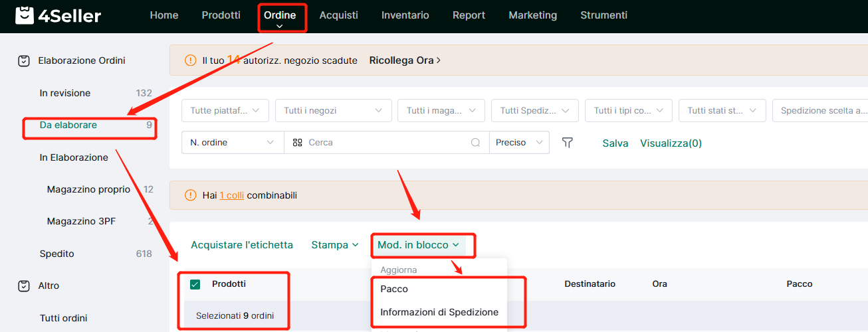This screenshot has width=868, height=332.
Task: Click the warning icon in expired authorization banner
Action: (189, 60)
